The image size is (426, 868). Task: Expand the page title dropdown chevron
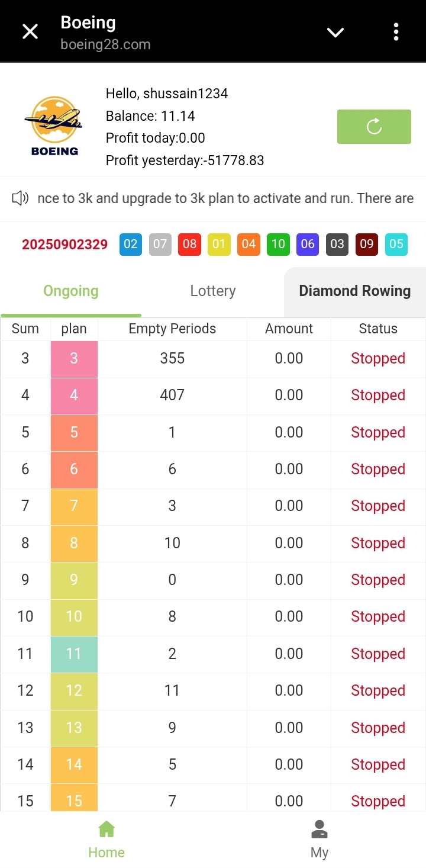coord(335,32)
